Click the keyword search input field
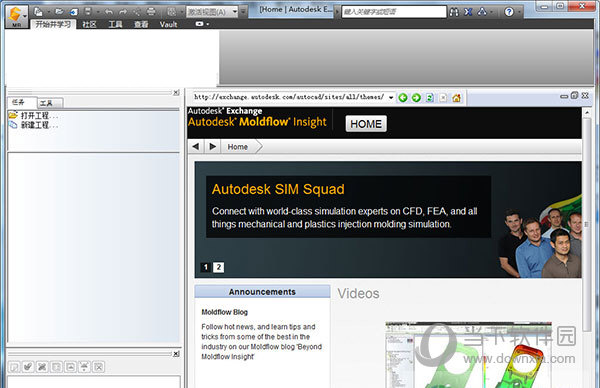The image size is (600, 388). [394, 12]
